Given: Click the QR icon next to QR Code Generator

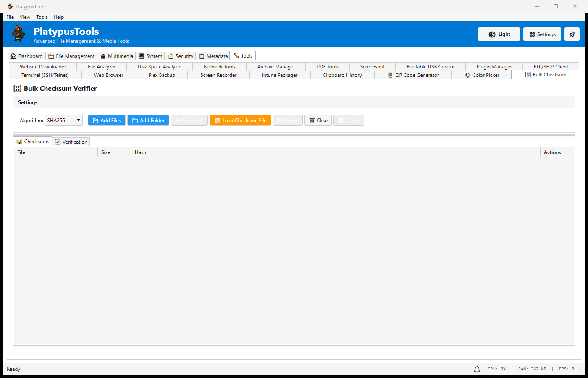Looking at the screenshot, I should pos(390,75).
